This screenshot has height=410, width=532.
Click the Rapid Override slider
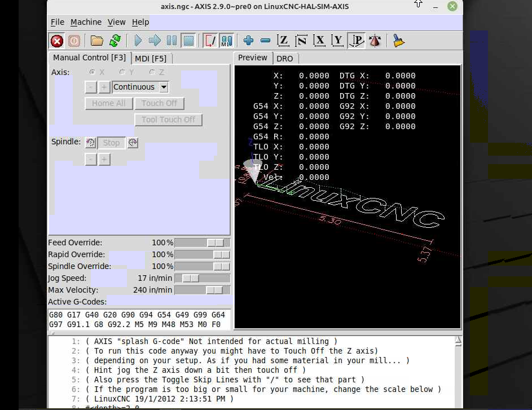[202, 255]
